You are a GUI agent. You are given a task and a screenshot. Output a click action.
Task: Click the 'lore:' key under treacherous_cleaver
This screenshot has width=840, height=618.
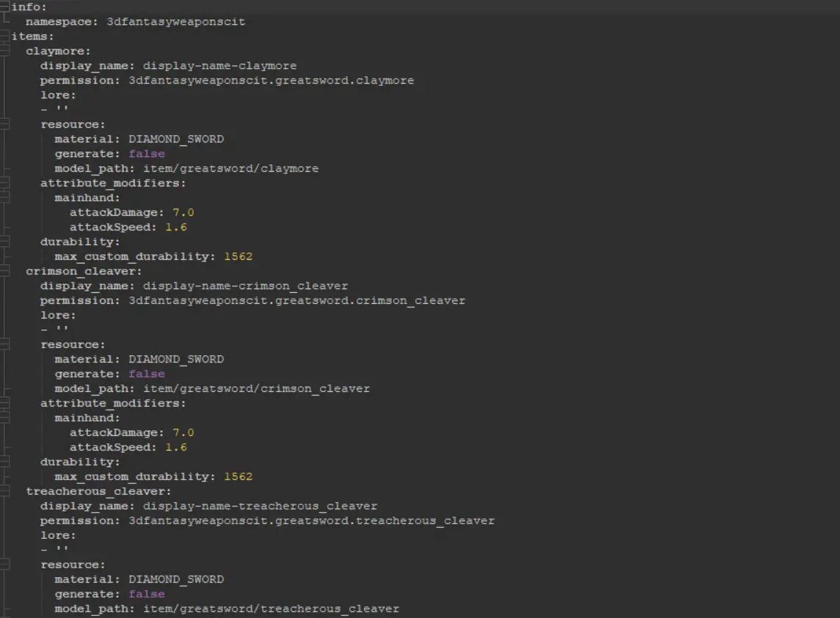pos(59,536)
